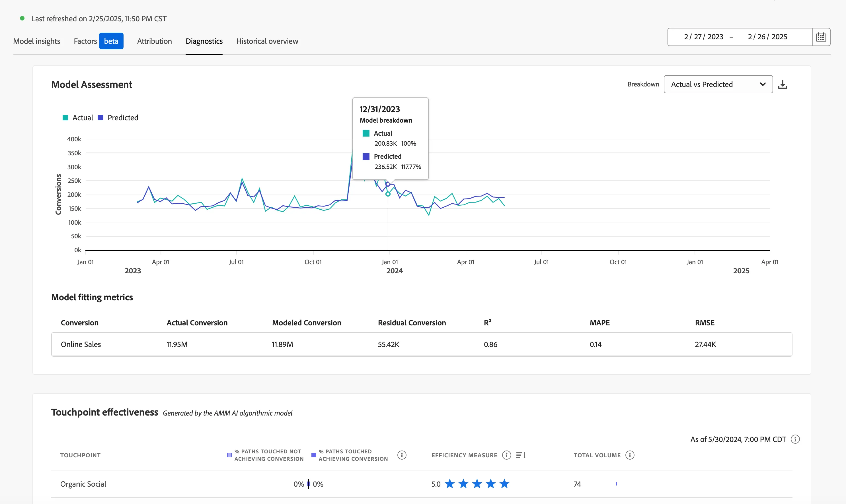Download the Model Assessment chart
This screenshot has height=504, width=846.
click(x=783, y=84)
